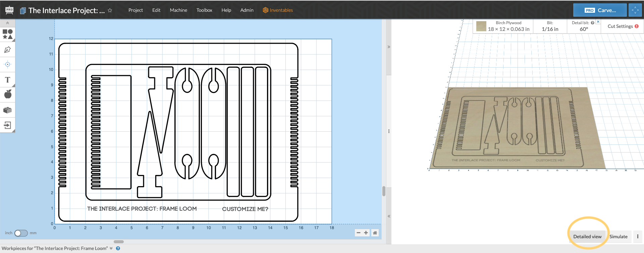Star the project as favorite
Viewport: 644px width, 253px height.
(x=110, y=10)
